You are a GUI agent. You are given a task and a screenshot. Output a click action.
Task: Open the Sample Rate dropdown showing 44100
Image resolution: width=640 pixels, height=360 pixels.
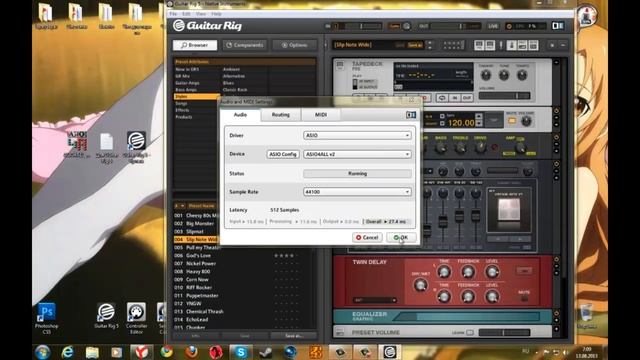[x=357, y=192]
